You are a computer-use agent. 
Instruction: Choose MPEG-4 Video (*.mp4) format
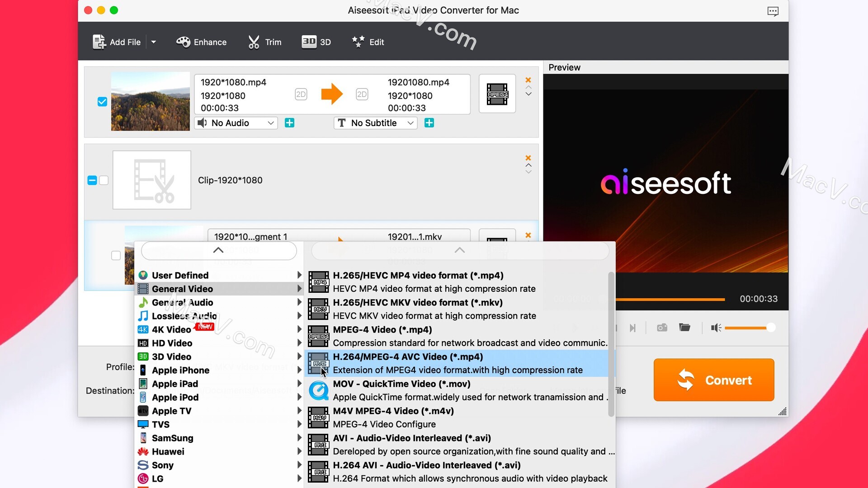pyautogui.click(x=457, y=336)
